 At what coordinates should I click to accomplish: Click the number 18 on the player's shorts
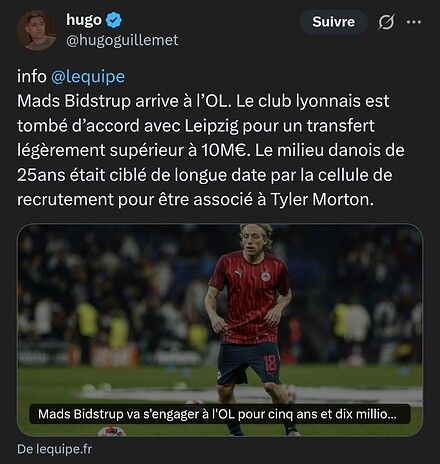(x=270, y=363)
